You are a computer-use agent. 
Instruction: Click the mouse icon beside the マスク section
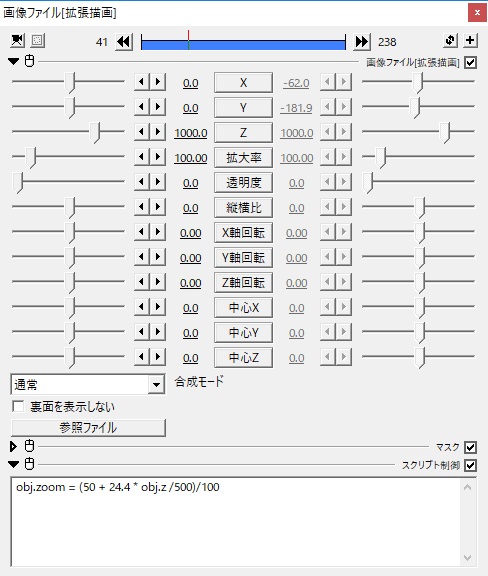coord(30,446)
